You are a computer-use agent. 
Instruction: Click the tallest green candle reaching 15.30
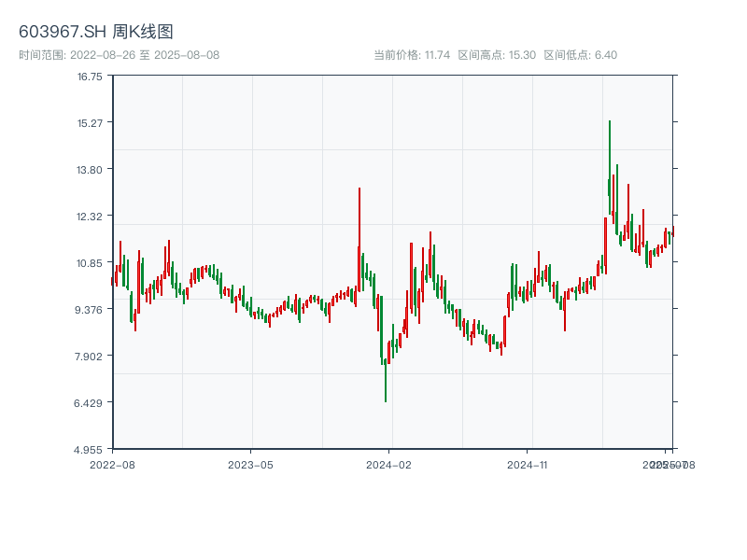click(610, 167)
